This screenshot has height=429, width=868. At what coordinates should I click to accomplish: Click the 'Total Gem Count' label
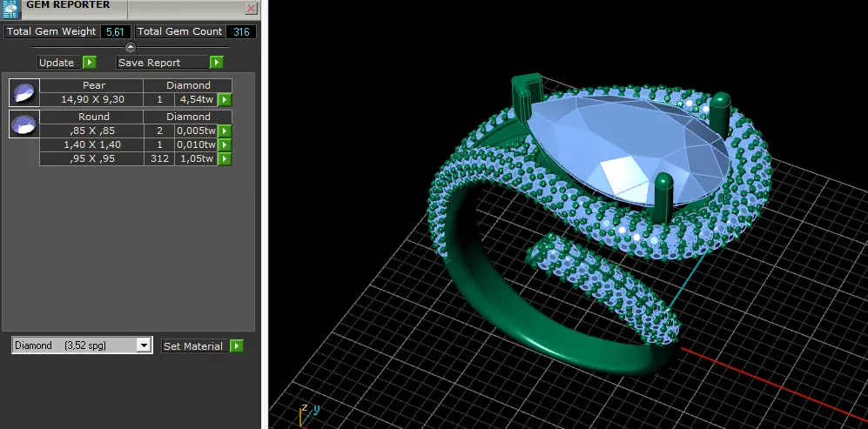[180, 31]
